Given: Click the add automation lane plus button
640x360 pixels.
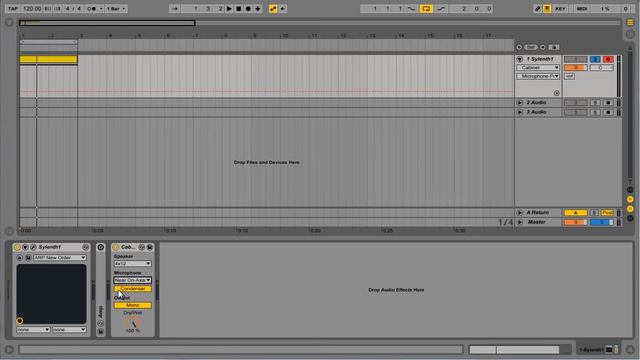Looking at the screenshot, I should pos(557,93).
